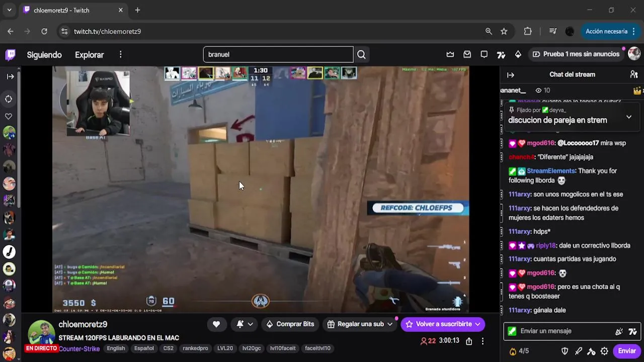
Task: Click the unfollow heart button
Action: coord(216,324)
